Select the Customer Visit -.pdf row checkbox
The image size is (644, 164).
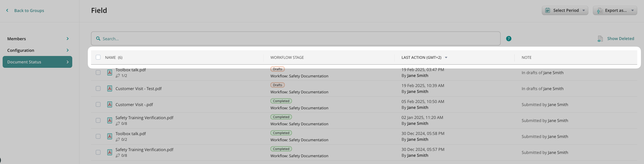[98, 104]
